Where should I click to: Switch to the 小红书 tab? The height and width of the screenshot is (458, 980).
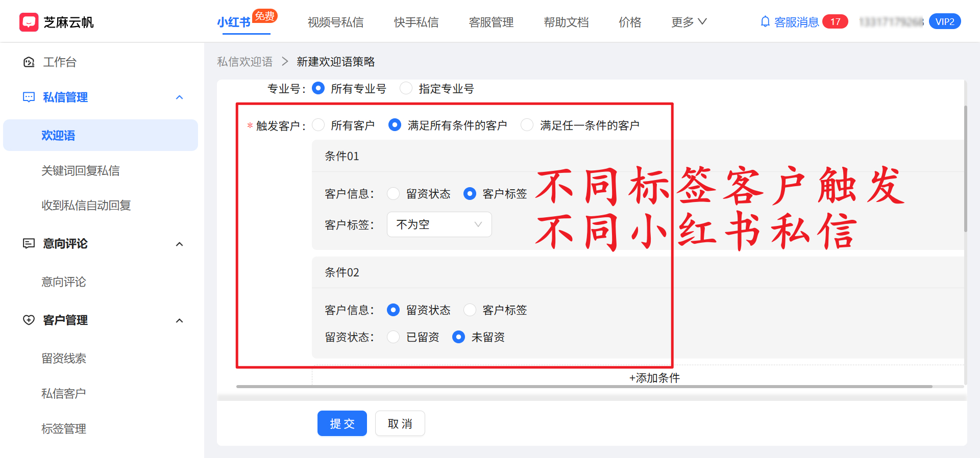[234, 22]
